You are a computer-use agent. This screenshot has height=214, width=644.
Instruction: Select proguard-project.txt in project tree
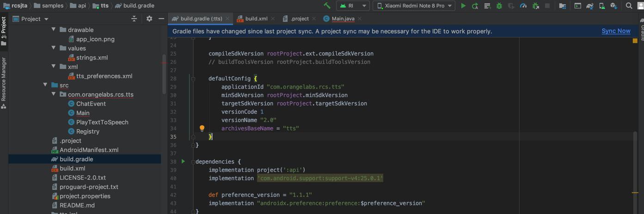[89, 187]
